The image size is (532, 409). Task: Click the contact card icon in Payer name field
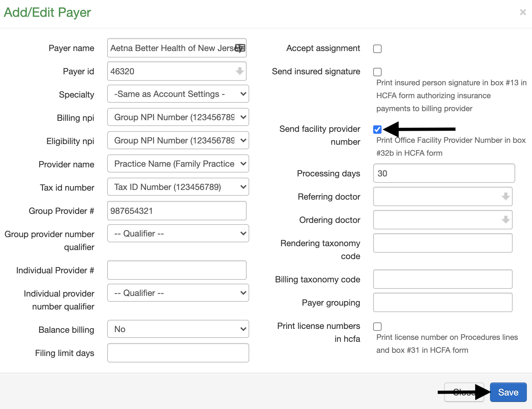(x=240, y=48)
